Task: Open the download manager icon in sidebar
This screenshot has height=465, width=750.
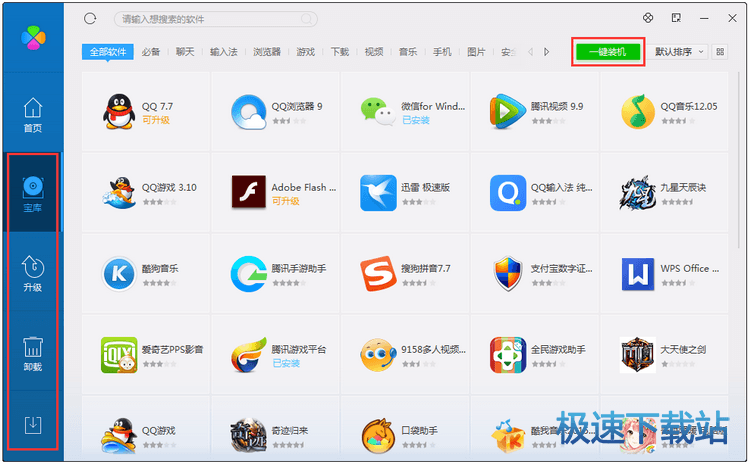Action: coord(33,425)
